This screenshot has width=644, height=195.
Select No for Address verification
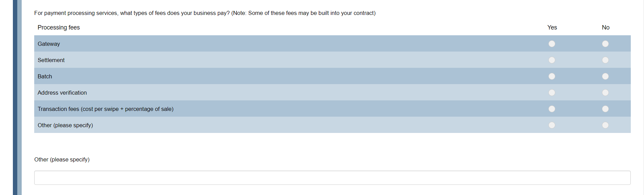point(605,93)
